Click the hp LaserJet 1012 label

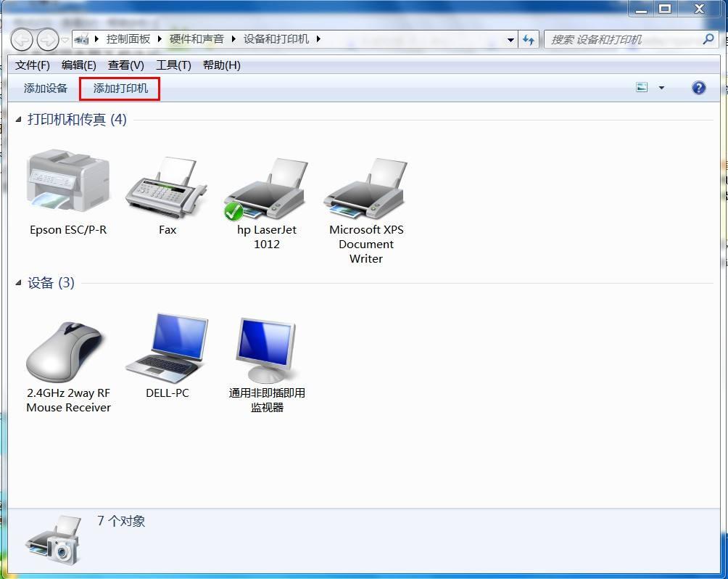267,237
